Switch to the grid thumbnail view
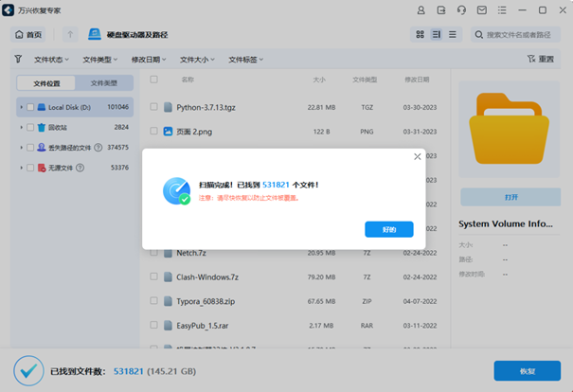 point(420,35)
